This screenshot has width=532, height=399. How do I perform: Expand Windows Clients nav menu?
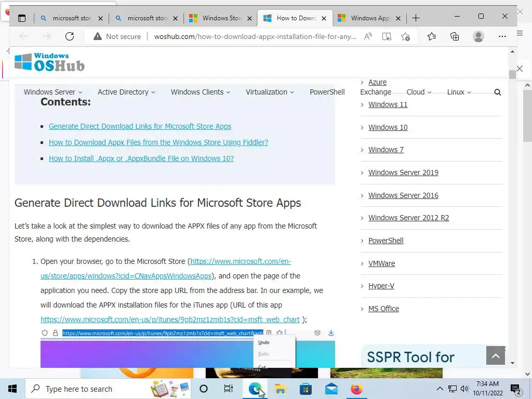point(201,92)
